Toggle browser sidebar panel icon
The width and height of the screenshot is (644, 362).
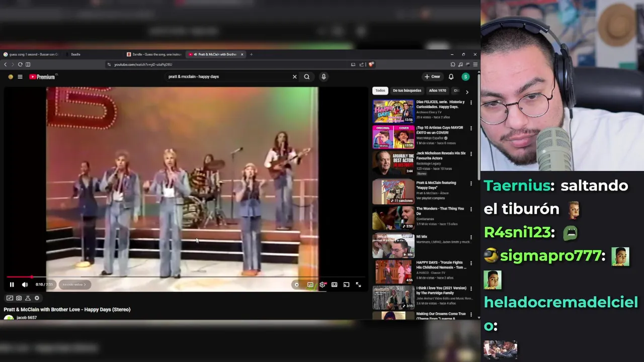click(28, 64)
